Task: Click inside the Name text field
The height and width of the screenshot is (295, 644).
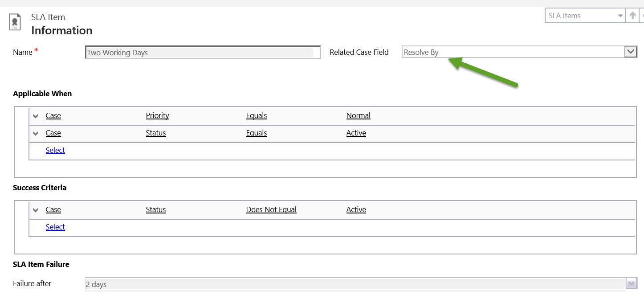Action: pos(203,52)
